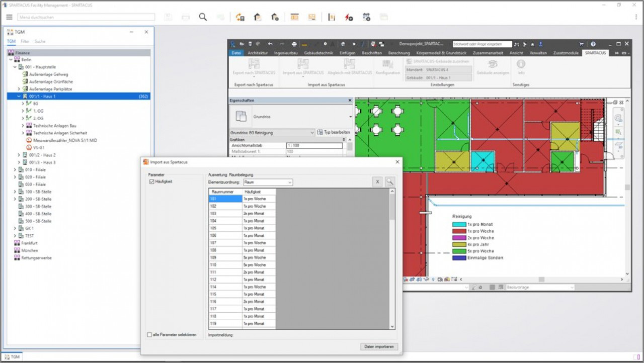Image resolution: width=644 pixels, height=363 pixels.
Task: Click the calendar with gear toolbar icon
Action: coord(366,17)
